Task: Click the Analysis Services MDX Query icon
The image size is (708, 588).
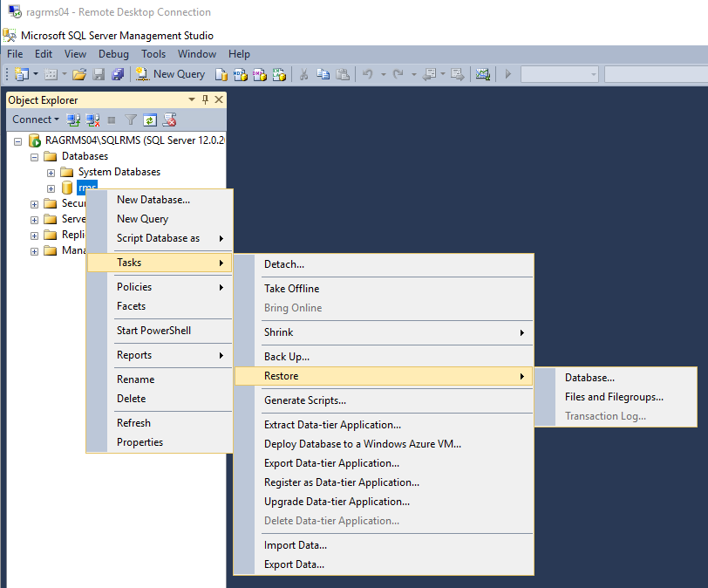Action: [241, 74]
